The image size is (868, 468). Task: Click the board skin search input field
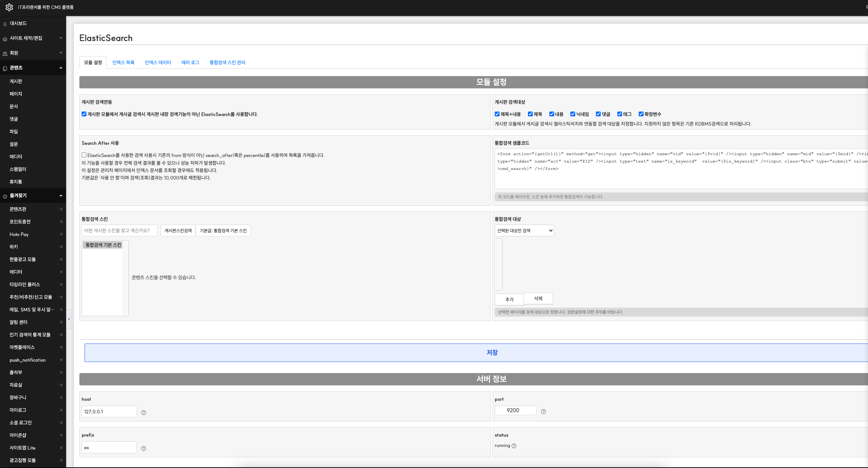pyautogui.click(x=120, y=230)
